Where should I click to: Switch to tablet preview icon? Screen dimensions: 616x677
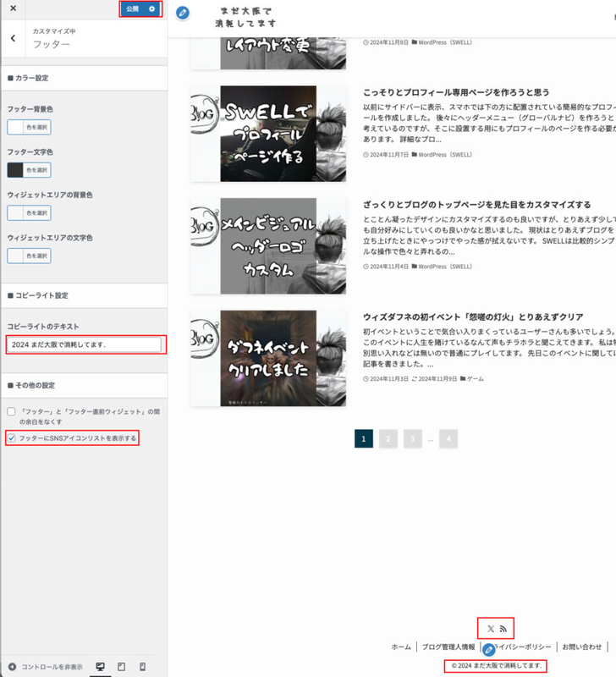pyautogui.click(x=121, y=667)
